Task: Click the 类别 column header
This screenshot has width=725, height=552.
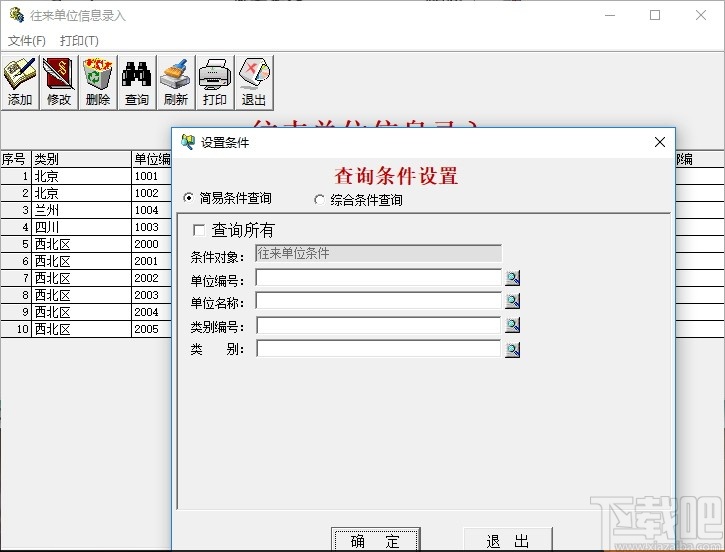Action: (x=81, y=159)
